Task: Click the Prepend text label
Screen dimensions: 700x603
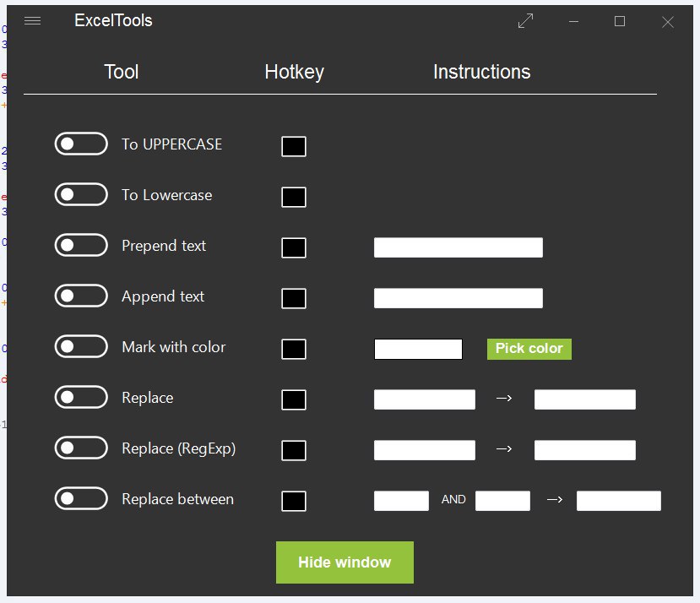Action: [x=164, y=246]
